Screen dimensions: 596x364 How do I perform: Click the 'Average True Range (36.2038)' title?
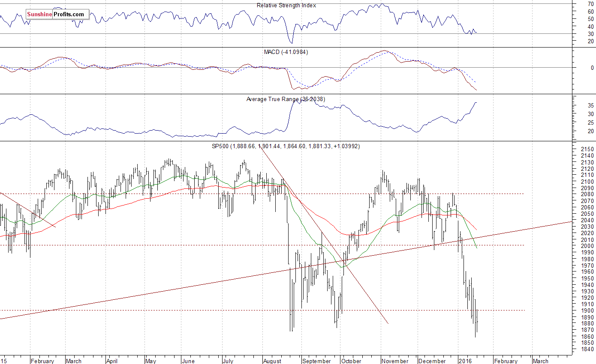click(286, 99)
